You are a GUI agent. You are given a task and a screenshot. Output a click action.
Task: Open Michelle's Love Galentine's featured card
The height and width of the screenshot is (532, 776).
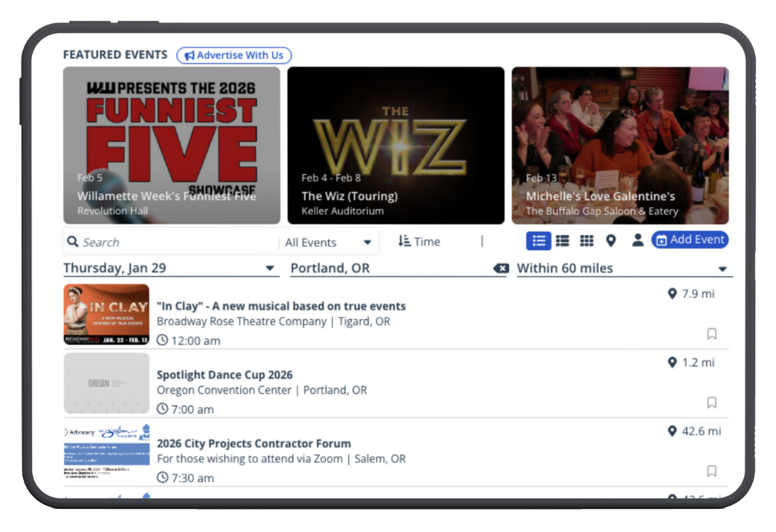pyautogui.click(x=620, y=146)
